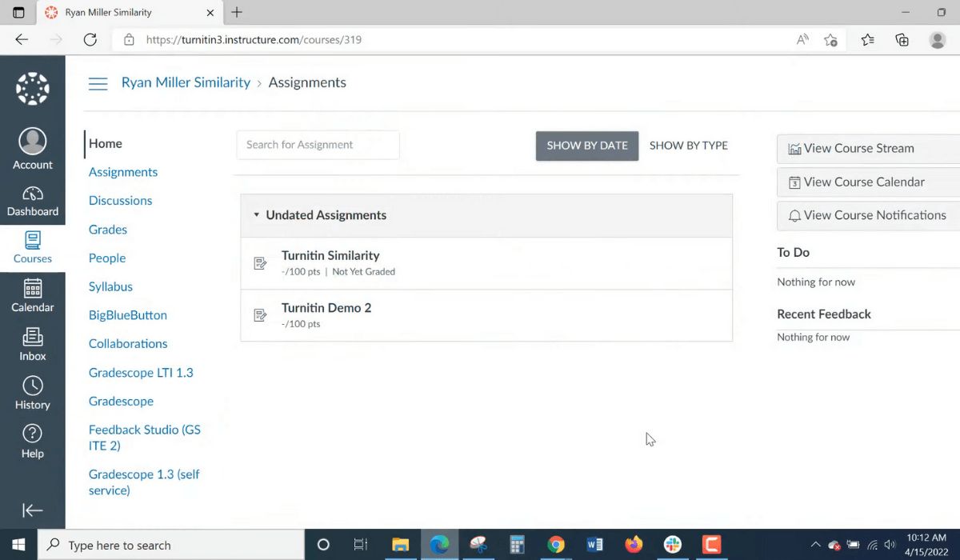Open taskbar clock and date

[928, 545]
